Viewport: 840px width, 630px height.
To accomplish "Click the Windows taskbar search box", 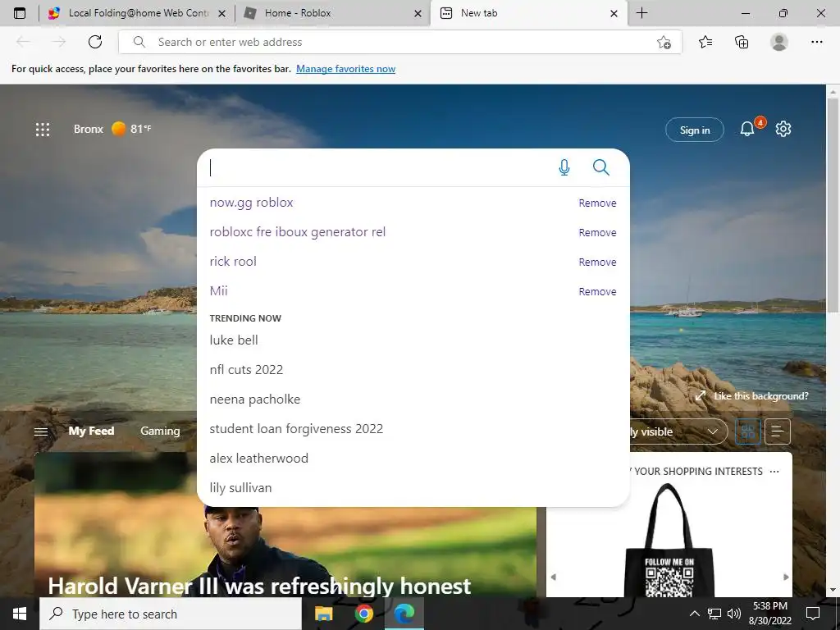I will click(x=171, y=614).
